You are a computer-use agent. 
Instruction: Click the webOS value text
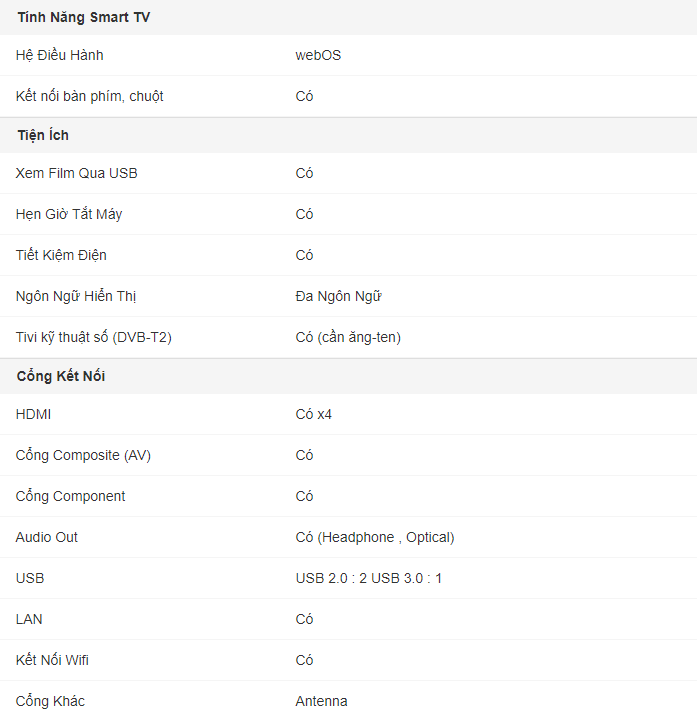tap(318, 55)
